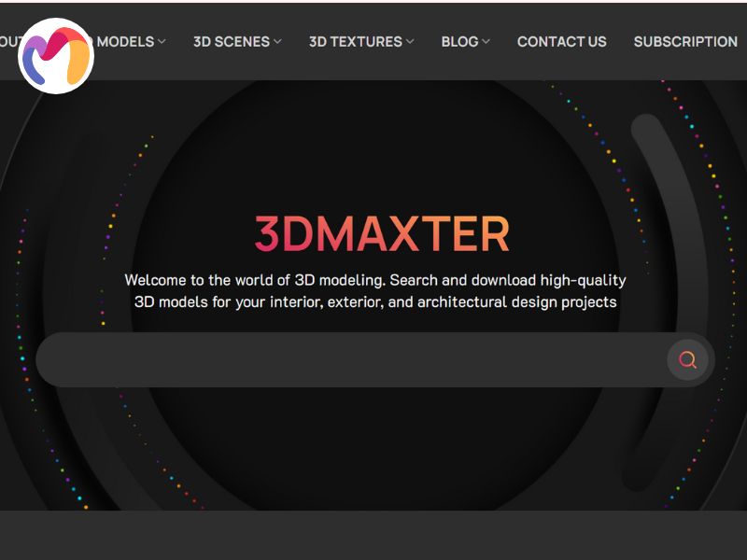Click the welcome tagline text

point(375,290)
